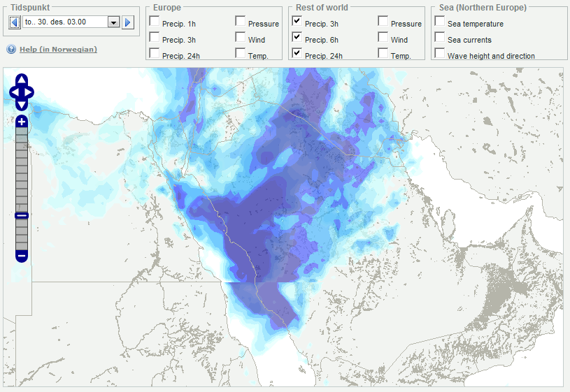Click the zoom slider handle
Screen dimensions: 570x392
(22, 215)
